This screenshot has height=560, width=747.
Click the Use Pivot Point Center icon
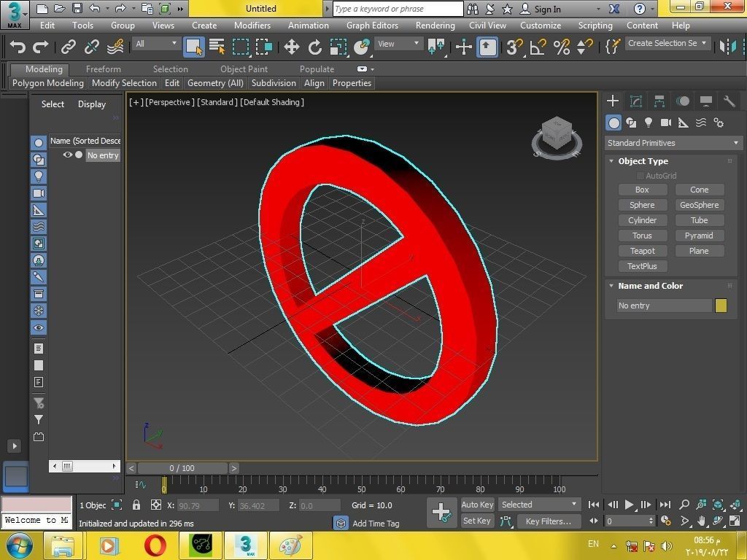(436, 47)
